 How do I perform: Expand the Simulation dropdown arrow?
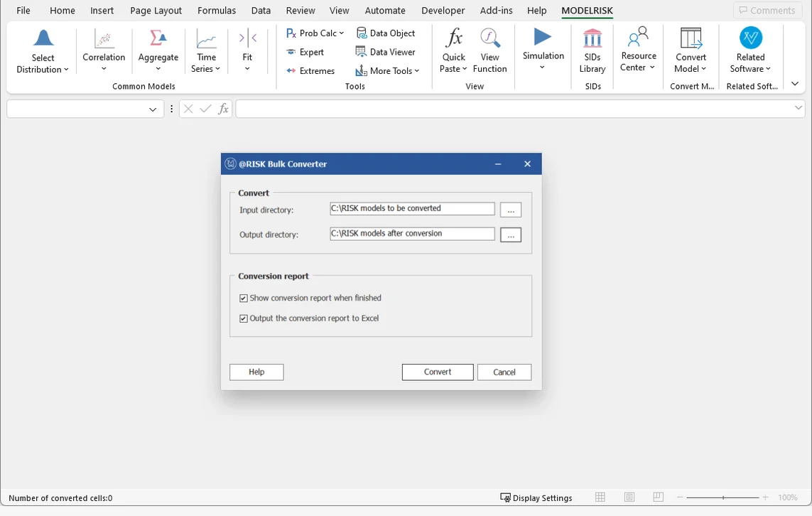[542, 68]
